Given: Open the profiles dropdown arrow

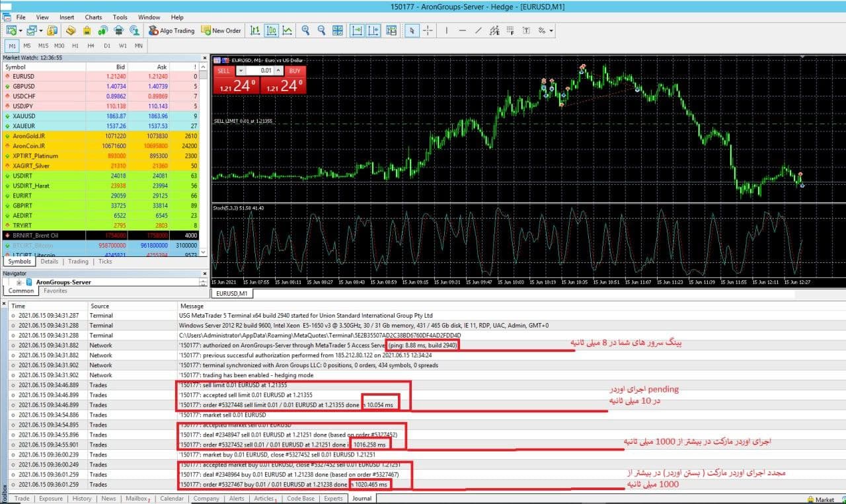Looking at the screenshot, I should pos(41,31).
